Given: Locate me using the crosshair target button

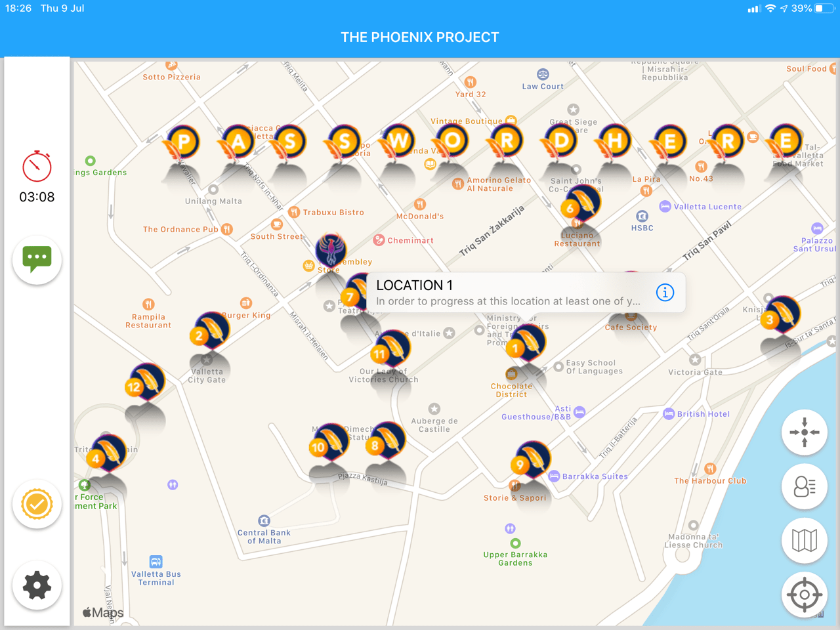Looking at the screenshot, I should coord(804,595).
